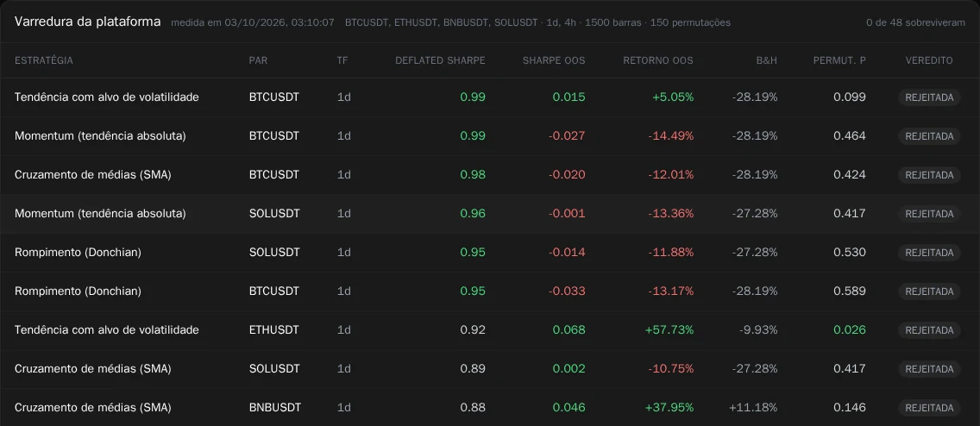Click the VEREDITO column header
The width and height of the screenshot is (980, 426).
tap(929, 60)
